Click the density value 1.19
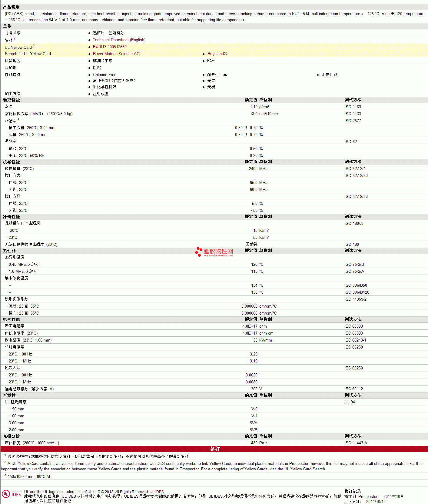The height and width of the screenshot is (504, 428). [254, 107]
